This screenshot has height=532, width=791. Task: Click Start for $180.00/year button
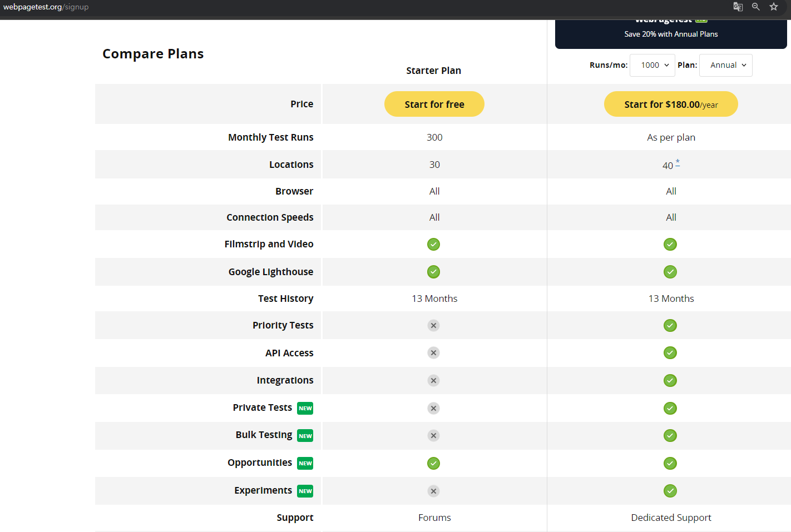tap(671, 104)
